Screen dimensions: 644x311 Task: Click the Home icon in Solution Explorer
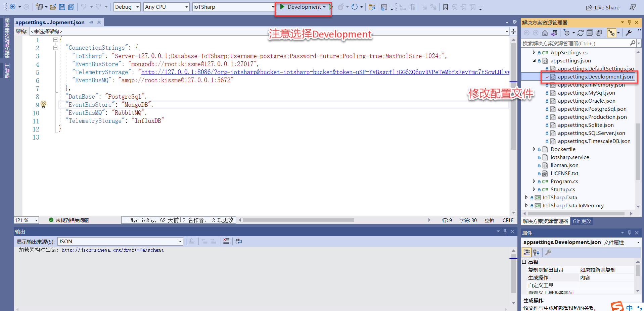(x=545, y=33)
